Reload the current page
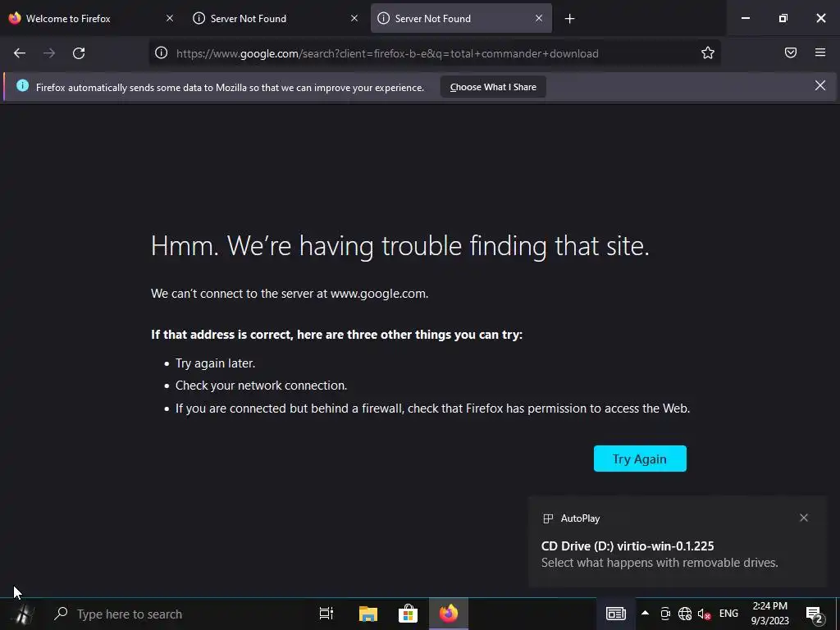 point(79,53)
